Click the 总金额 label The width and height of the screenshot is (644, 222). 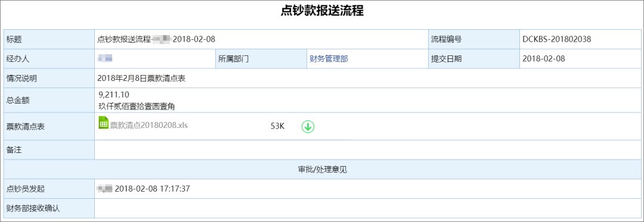click(x=18, y=100)
